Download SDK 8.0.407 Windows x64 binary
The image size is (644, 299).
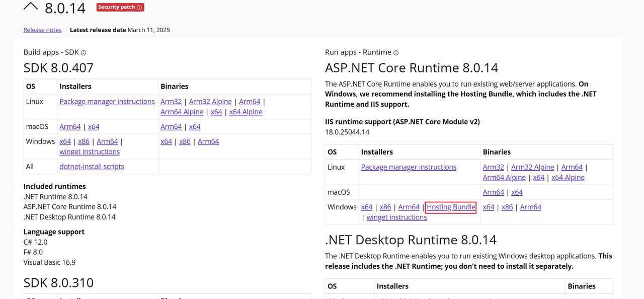click(167, 141)
